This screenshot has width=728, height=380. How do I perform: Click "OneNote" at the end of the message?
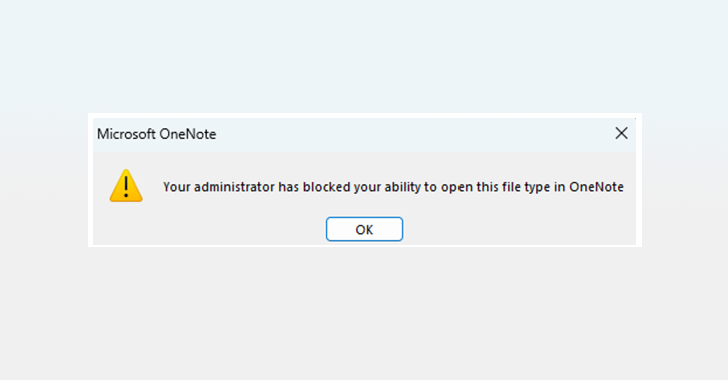tap(597, 187)
